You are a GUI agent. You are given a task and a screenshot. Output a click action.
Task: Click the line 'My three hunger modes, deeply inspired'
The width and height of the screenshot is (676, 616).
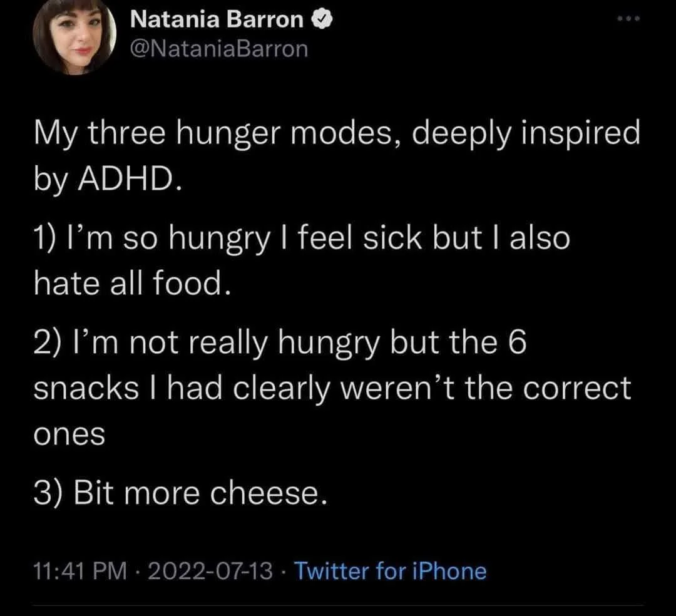pos(336,135)
